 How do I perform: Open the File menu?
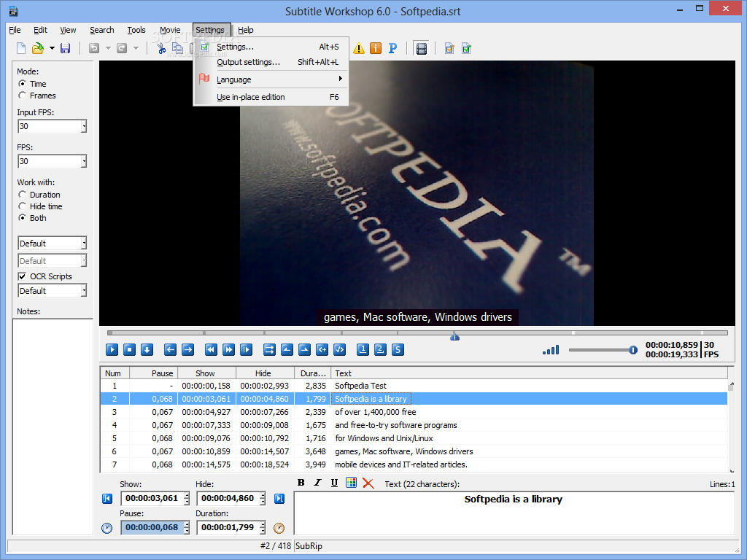15,30
